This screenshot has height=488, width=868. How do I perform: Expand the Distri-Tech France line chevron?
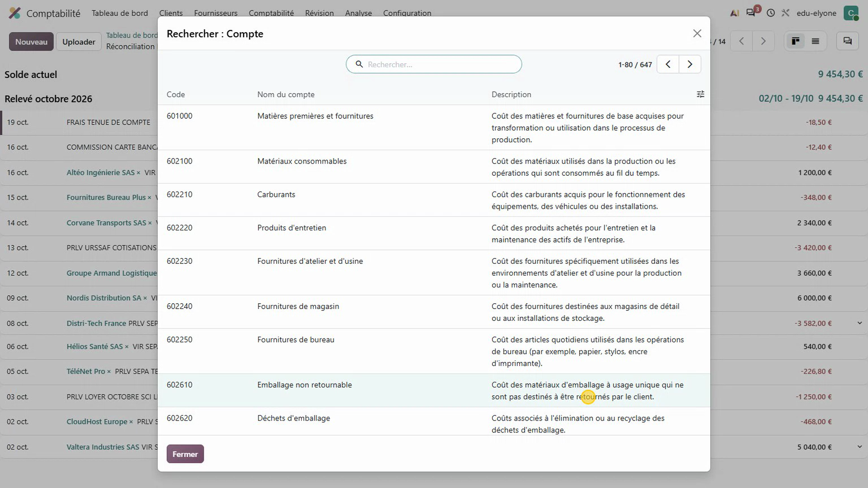click(x=859, y=323)
